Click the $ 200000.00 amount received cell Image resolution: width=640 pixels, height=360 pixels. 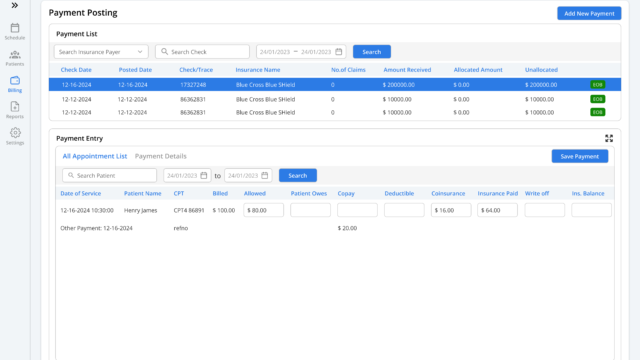(x=399, y=84)
